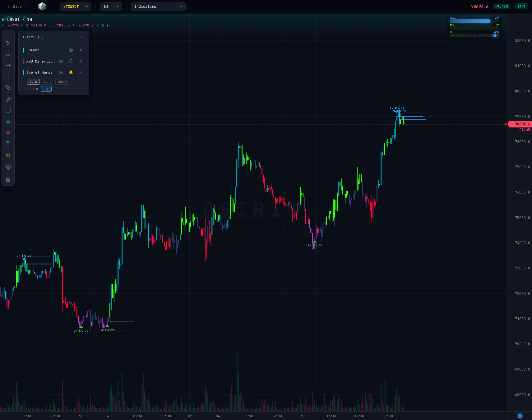Open the Indicators dropdown
The height and width of the screenshot is (420, 532).
pos(158,7)
